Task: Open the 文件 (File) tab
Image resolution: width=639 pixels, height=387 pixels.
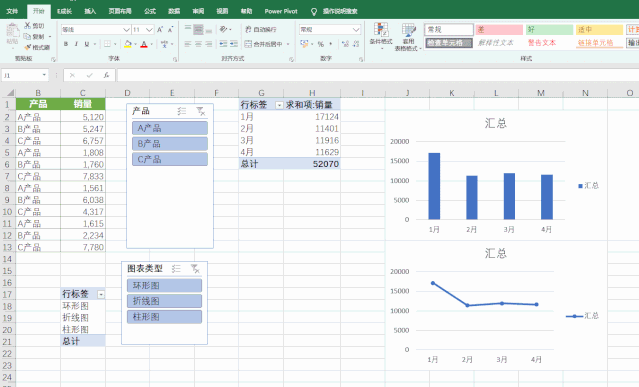Action: 12,11
